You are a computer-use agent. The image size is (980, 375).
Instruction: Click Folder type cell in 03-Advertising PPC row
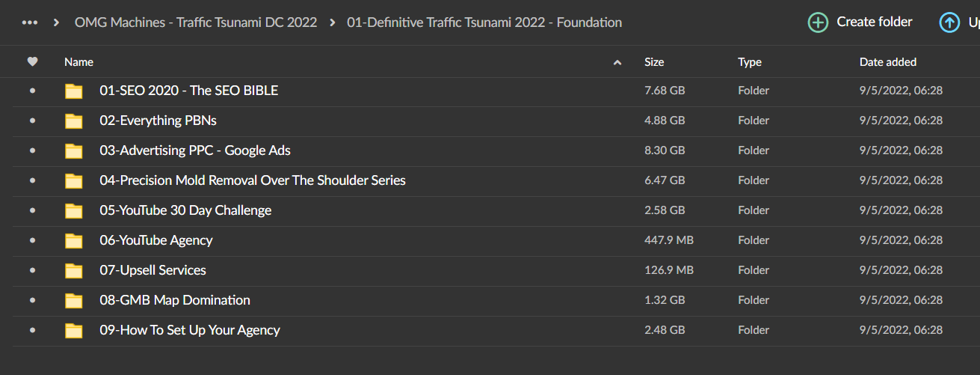click(754, 150)
